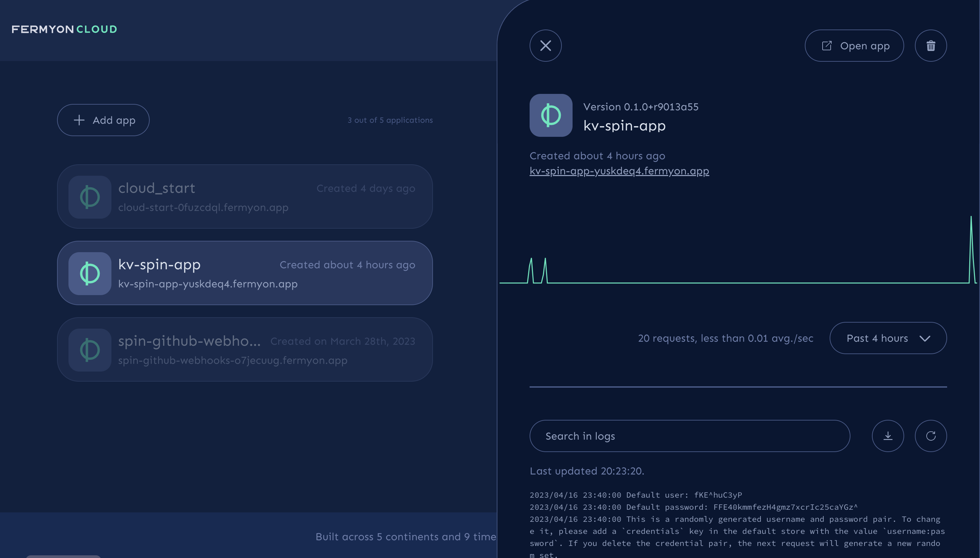
Task: Click the external-link icon in Open app
Action: [827, 46]
